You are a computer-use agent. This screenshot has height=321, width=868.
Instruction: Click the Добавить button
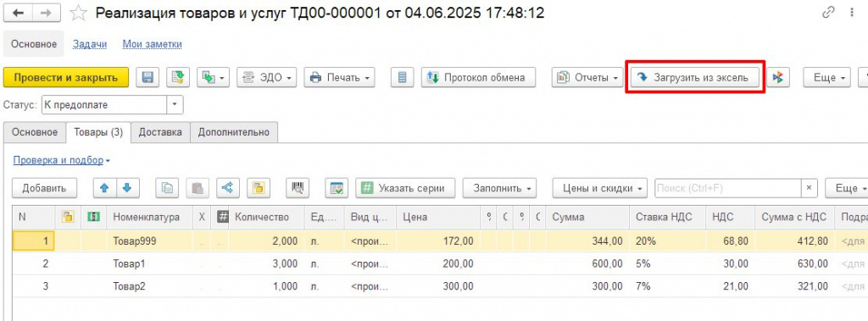(x=44, y=188)
